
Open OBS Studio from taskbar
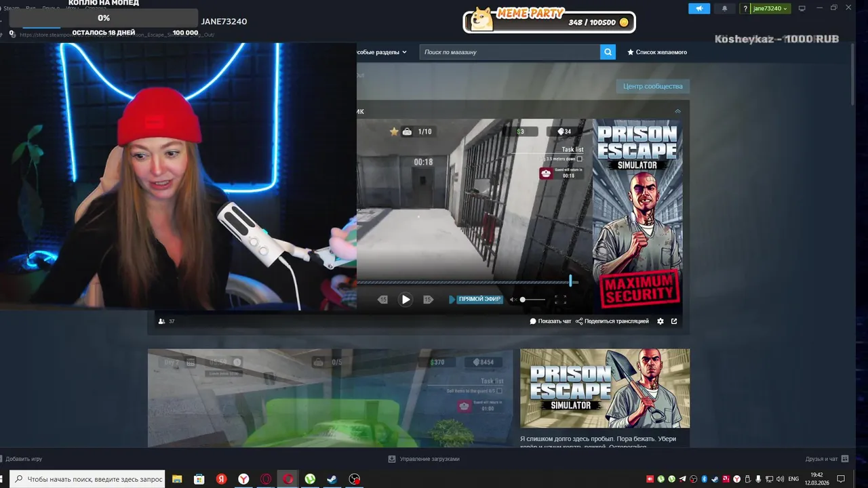tap(355, 479)
